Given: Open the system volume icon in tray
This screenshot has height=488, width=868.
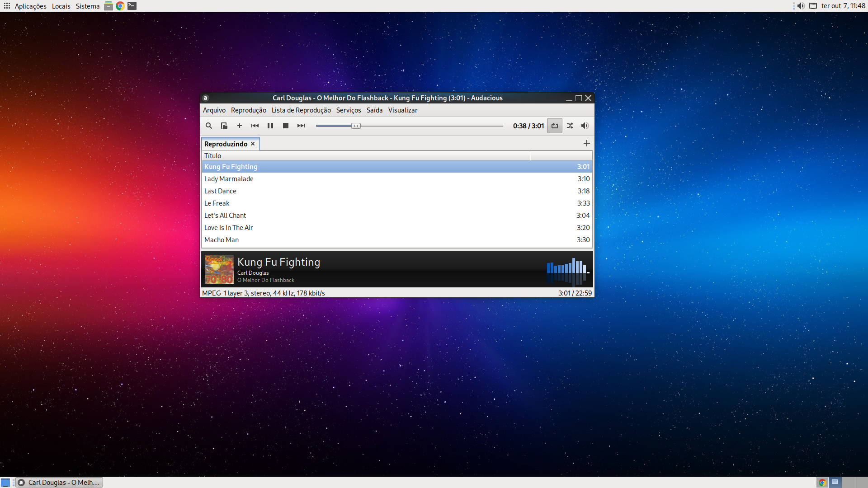Looking at the screenshot, I should click(801, 6).
